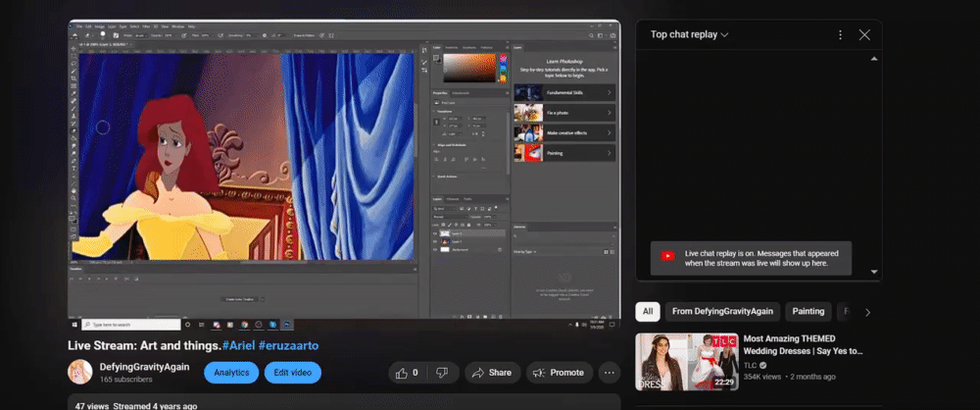The width and height of the screenshot is (980, 410).
Task: Open Chrome from the Windows taskbar
Action: click(x=244, y=325)
